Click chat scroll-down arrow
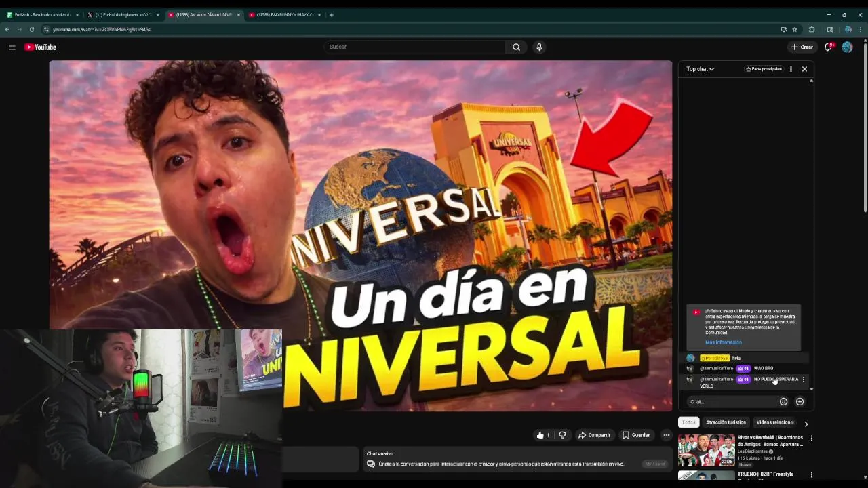The height and width of the screenshot is (488, 868). [811, 389]
